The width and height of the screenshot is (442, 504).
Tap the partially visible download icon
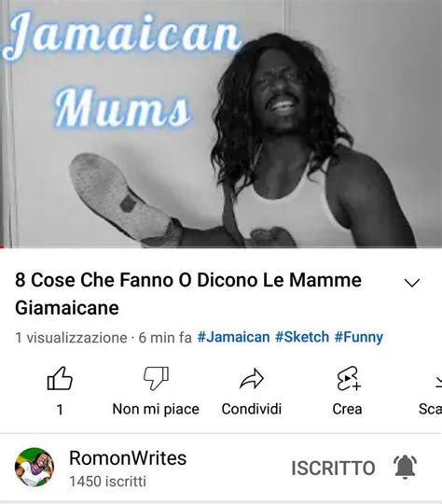point(439,382)
